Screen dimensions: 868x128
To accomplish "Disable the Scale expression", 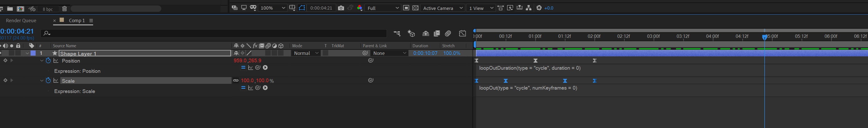I will (x=243, y=88).
